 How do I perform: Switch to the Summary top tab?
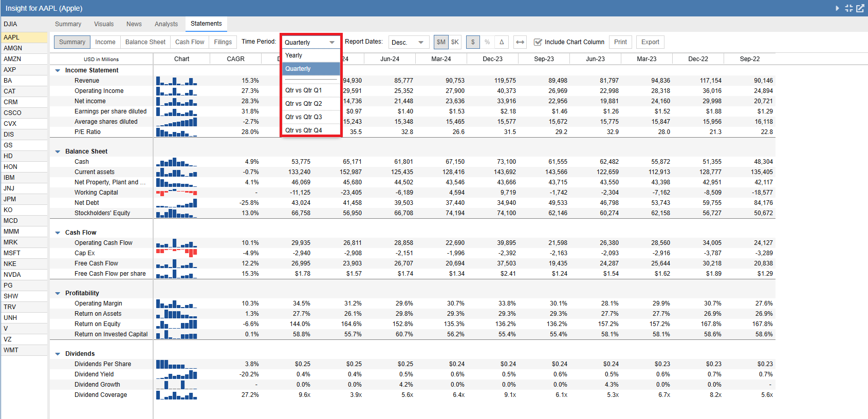(x=68, y=24)
